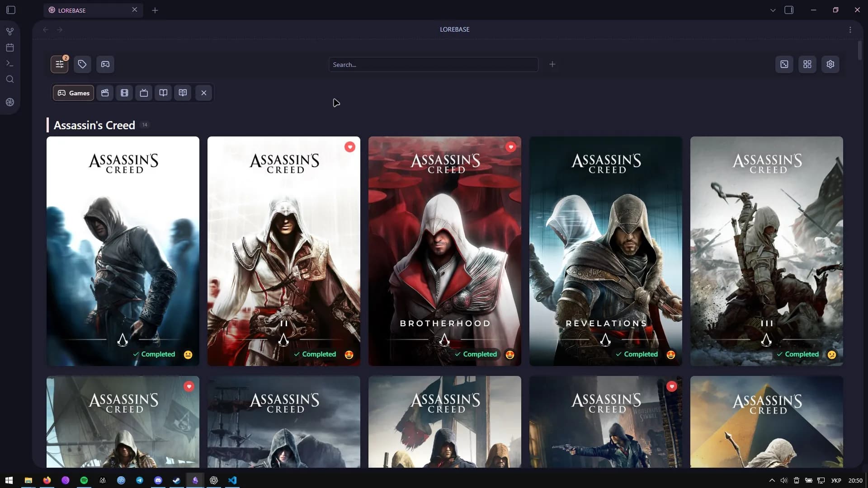Select the TV media category
This screenshot has height=488, width=868.
coord(144,93)
